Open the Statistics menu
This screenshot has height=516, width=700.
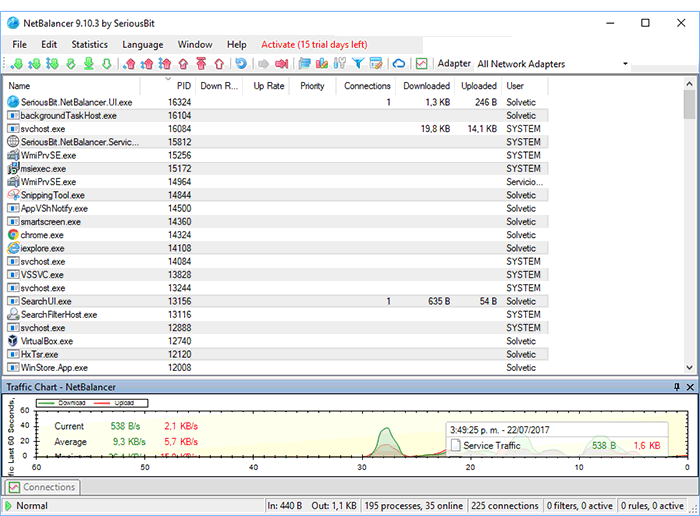[89, 44]
